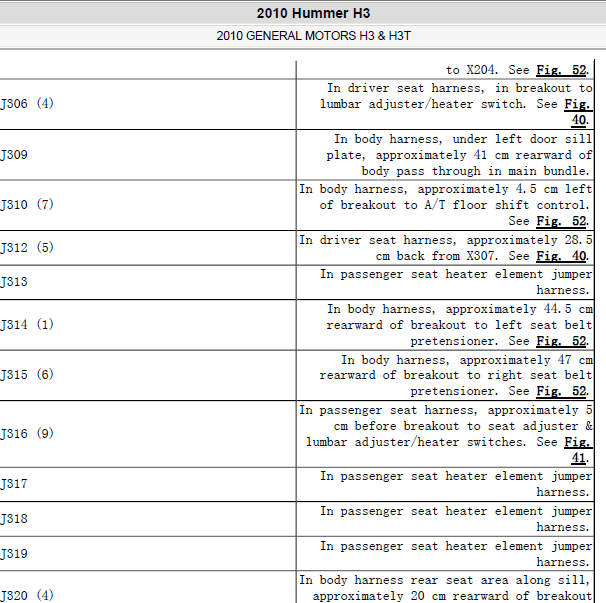Viewport: 606px width, 603px height.
Task: Select the J313 cell
Action: tap(148, 282)
